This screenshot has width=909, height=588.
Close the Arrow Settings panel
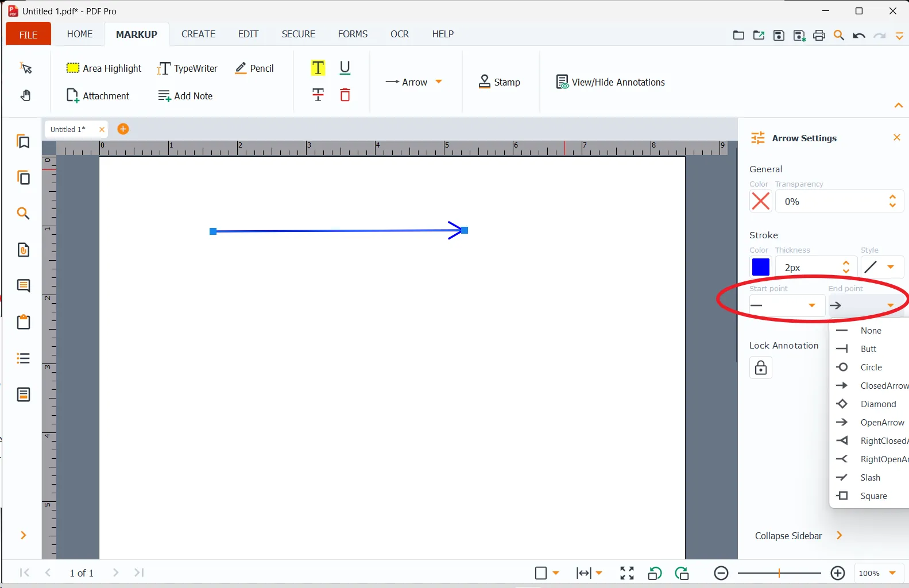point(896,137)
